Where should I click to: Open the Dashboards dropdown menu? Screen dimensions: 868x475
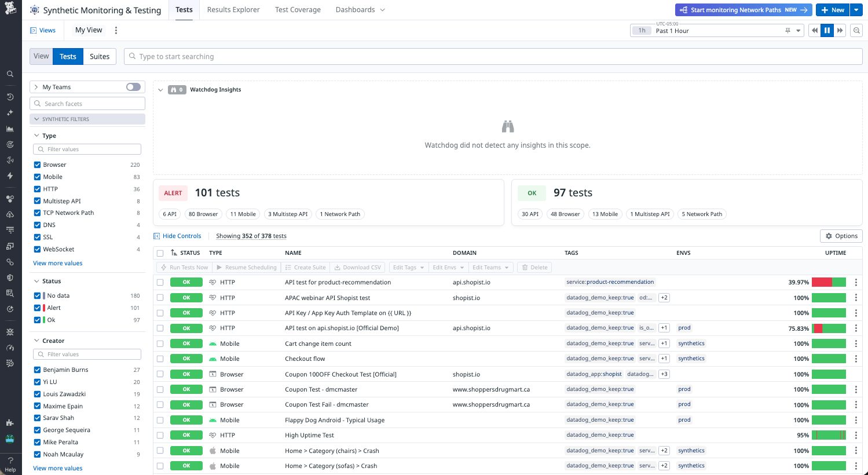360,10
